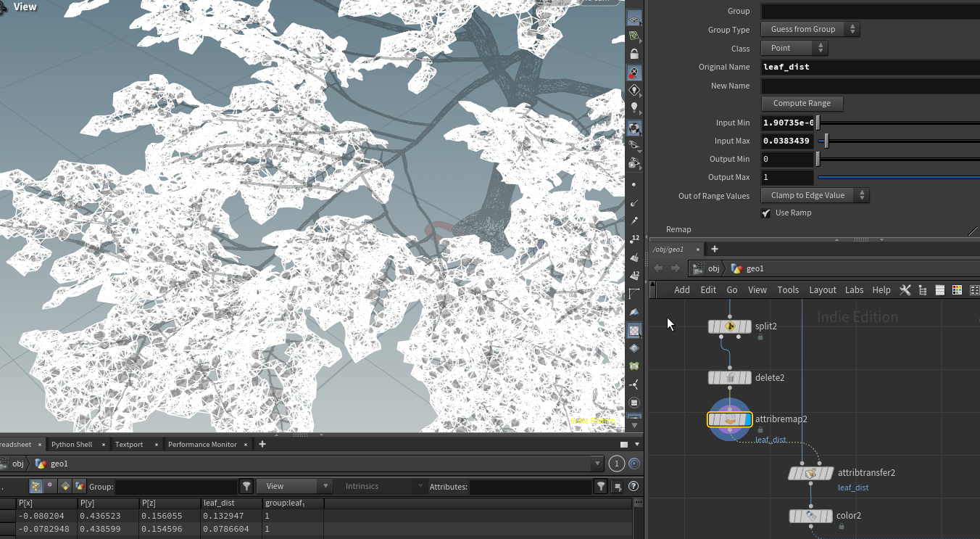
Task: Uncheck the Use Ramp checkbox
Action: [x=766, y=213]
